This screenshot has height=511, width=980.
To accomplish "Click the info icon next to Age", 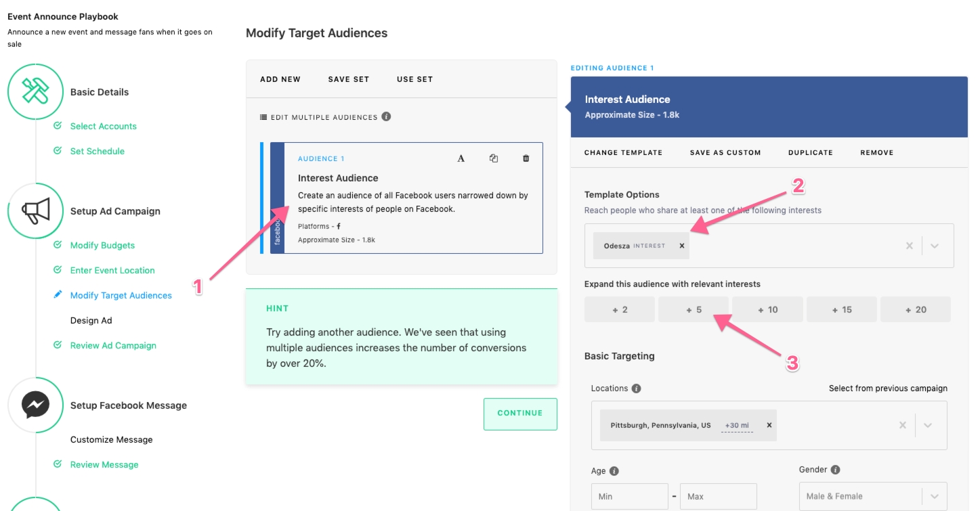I will (x=614, y=471).
